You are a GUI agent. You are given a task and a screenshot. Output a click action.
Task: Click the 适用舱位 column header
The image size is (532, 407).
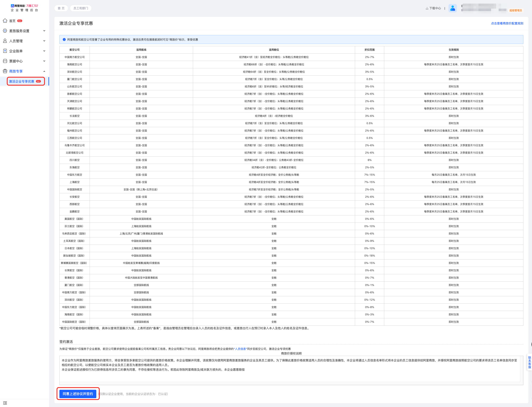[x=274, y=50]
